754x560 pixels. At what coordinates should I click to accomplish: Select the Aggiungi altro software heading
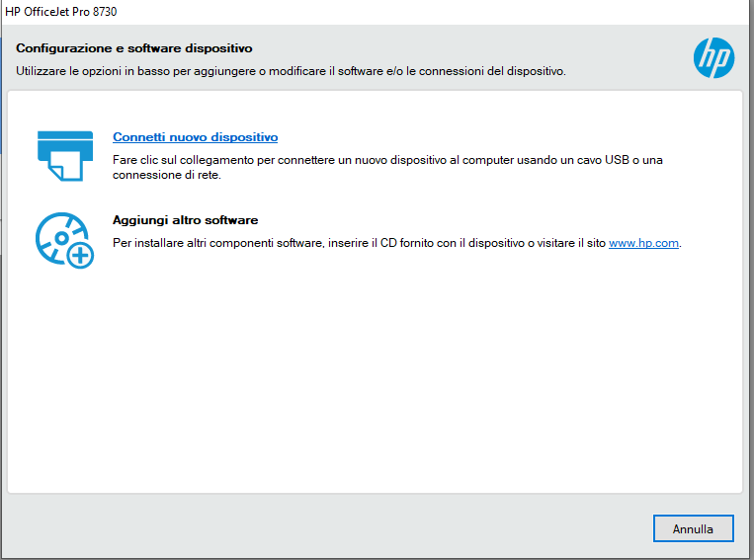[x=185, y=220]
